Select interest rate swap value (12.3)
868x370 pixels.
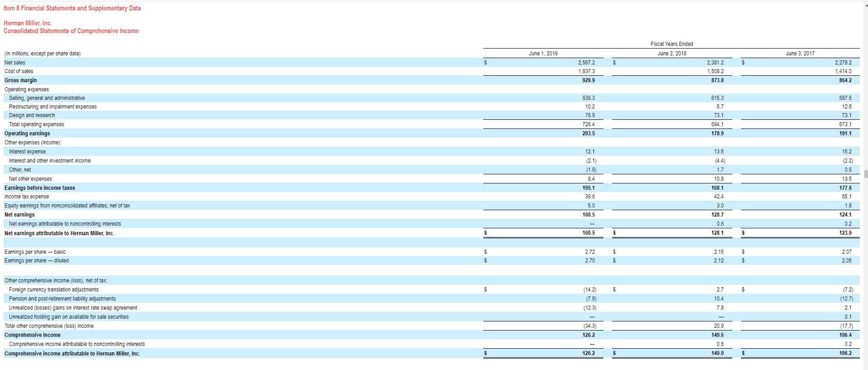tap(590, 308)
